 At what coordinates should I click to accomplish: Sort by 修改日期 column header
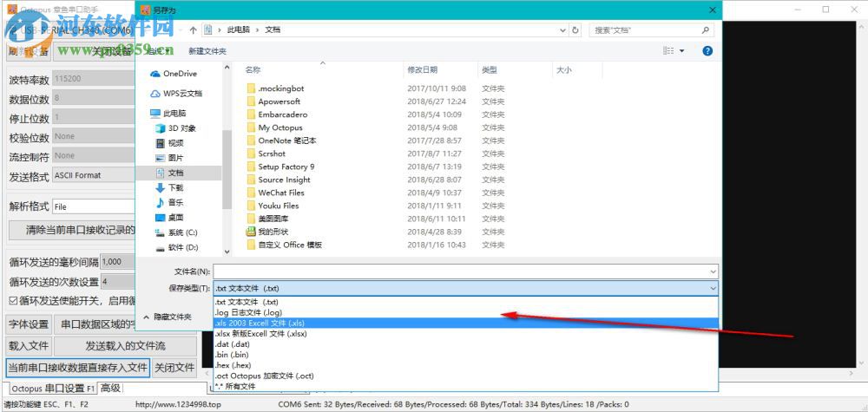423,70
